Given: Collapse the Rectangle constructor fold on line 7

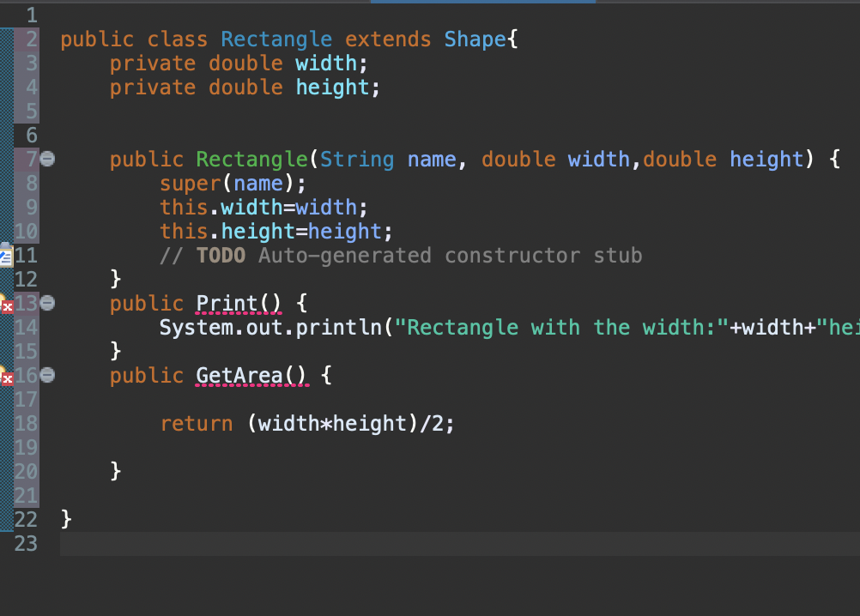Looking at the screenshot, I should coord(47,159).
